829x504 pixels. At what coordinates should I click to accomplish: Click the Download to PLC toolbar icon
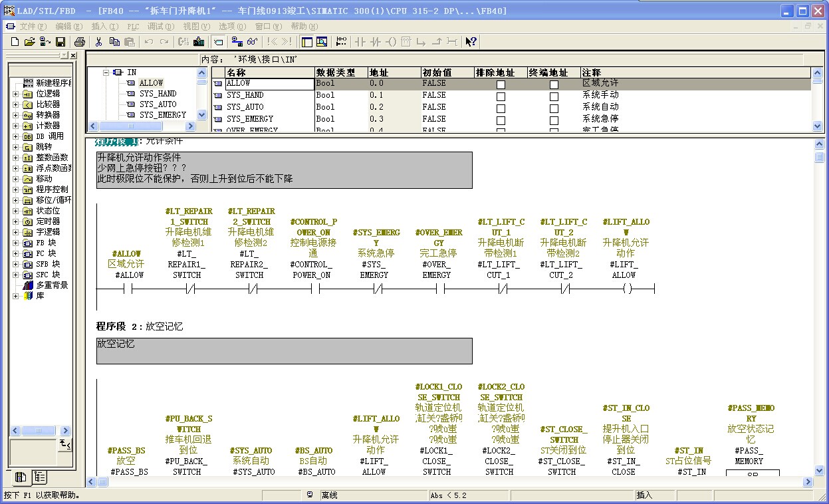(x=199, y=42)
